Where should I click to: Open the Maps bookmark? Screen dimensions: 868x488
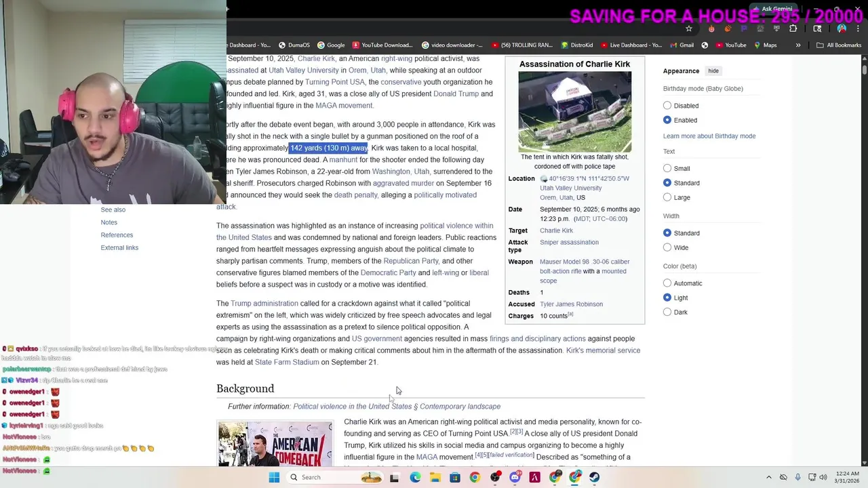(x=764, y=45)
